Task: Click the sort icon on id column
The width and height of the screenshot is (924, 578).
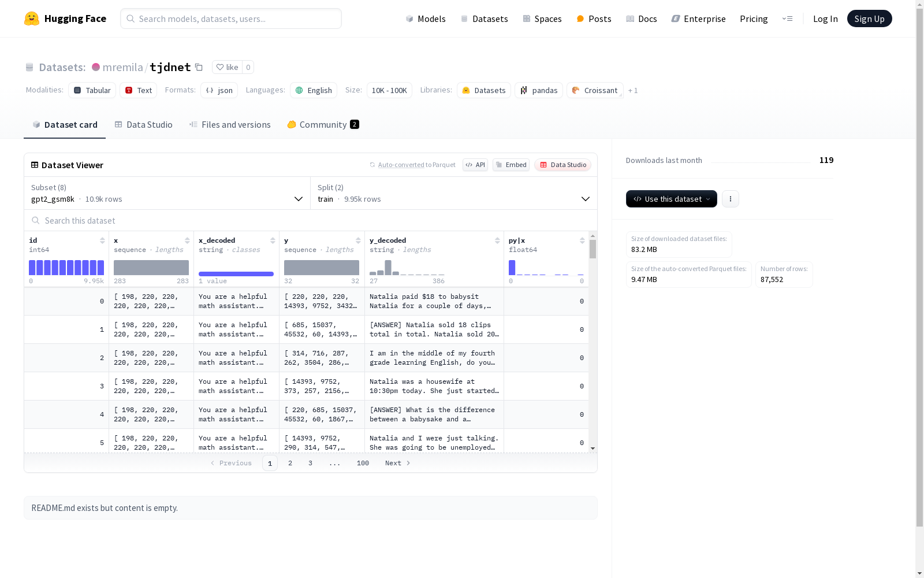Action: pyautogui.click(x=102, y=240)
